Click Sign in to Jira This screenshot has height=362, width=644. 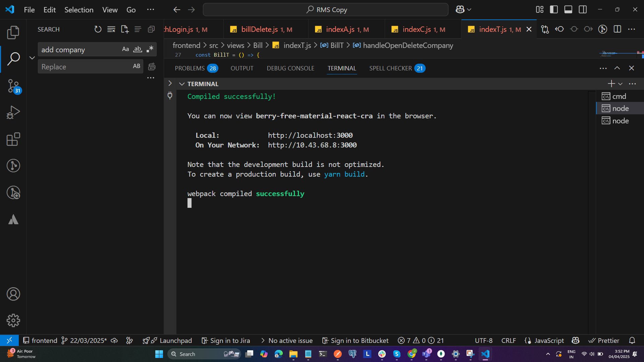[226, 341]
